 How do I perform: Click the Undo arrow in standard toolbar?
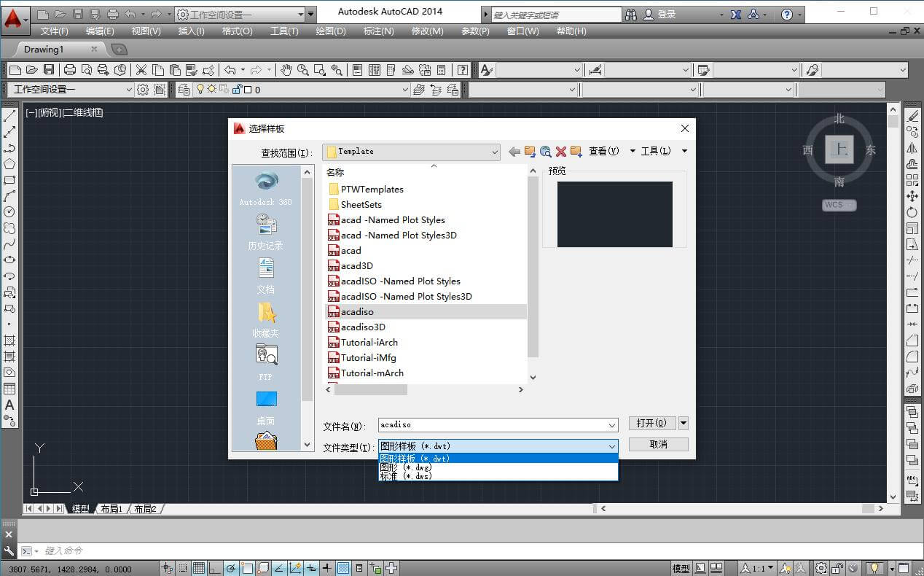click(230, 70)
